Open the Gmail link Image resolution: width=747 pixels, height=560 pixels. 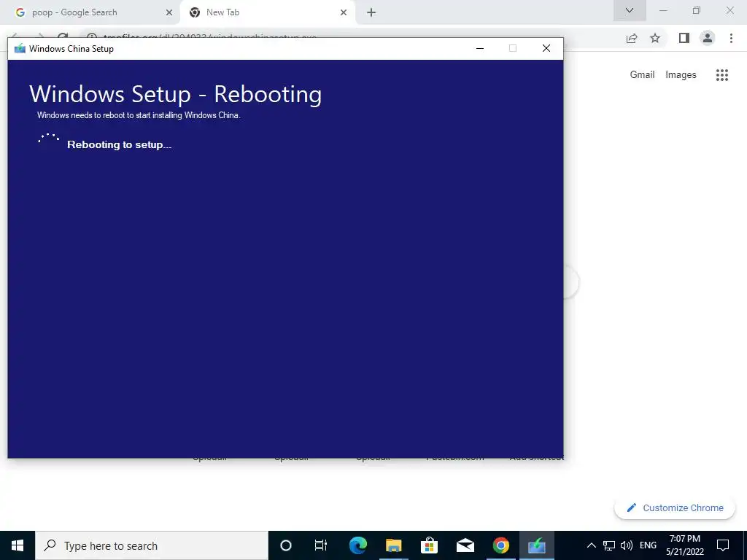(x=642, y=75)
